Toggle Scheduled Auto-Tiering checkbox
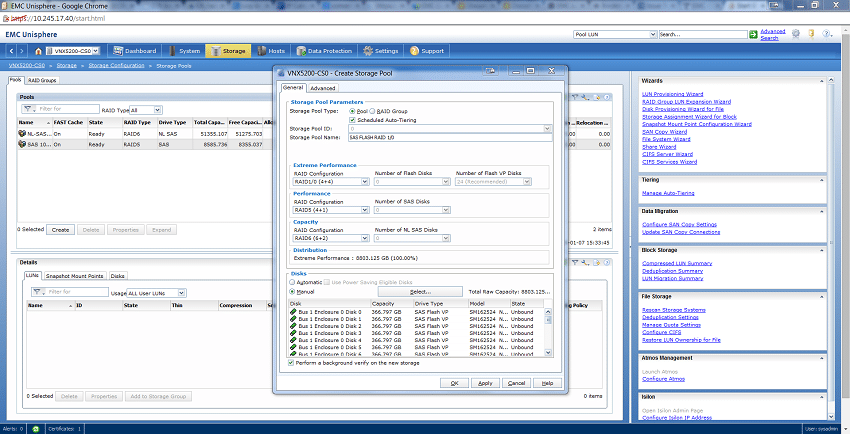 click(352, 120)
